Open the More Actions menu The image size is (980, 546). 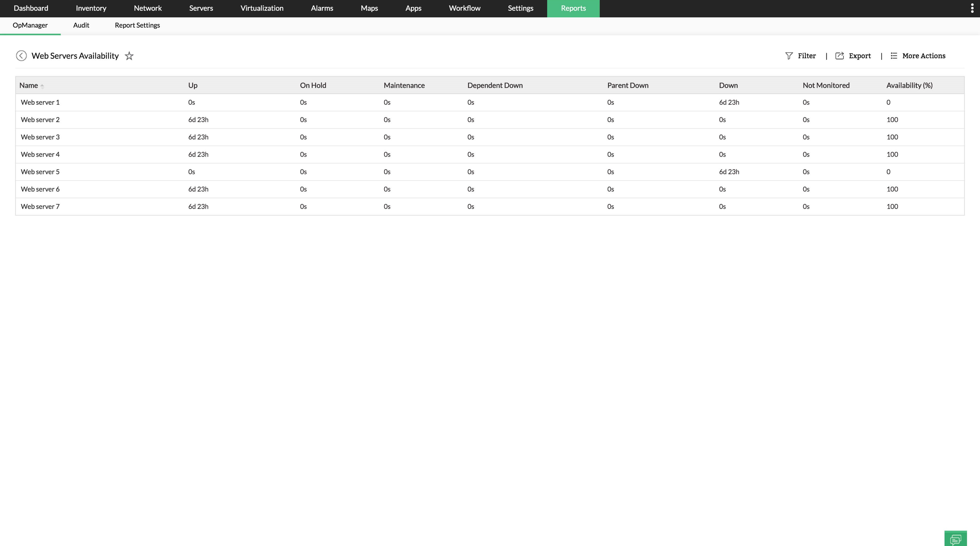(924, 56)
